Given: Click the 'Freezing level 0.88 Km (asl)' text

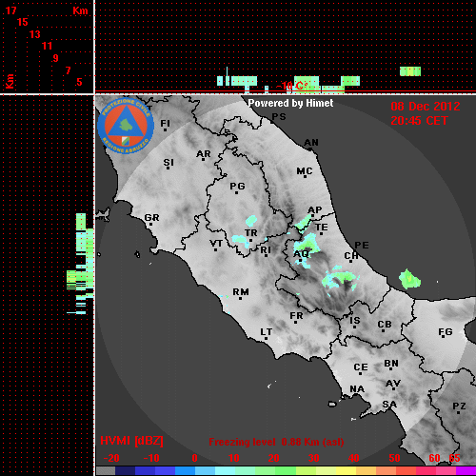Looking at the screenshot, I should pyautogui.click(x=276, y=442).
